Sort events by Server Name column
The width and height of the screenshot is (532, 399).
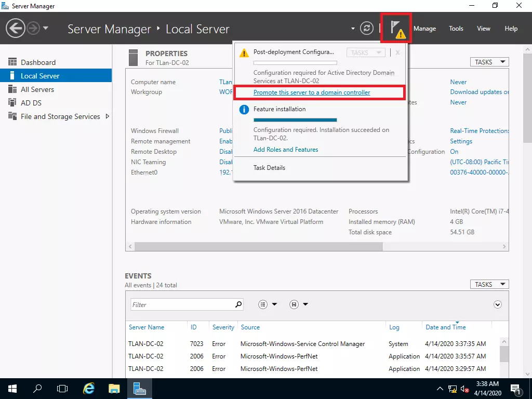click(x=146, y=327)
